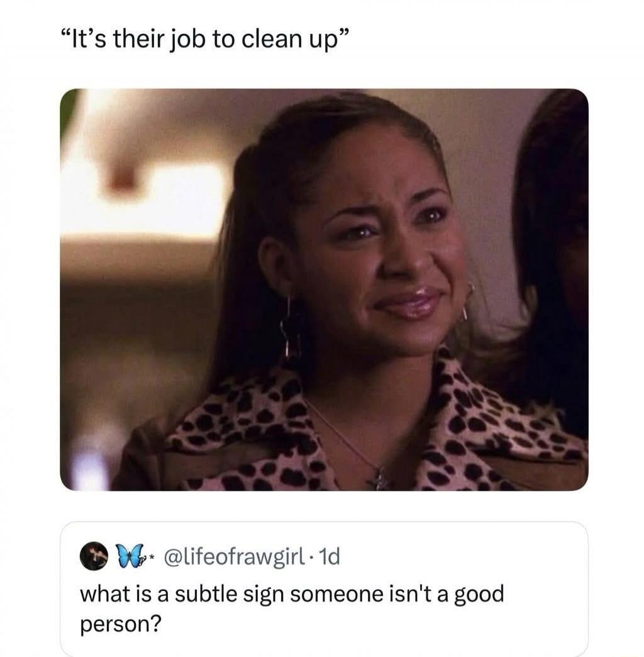Select the "It's their job to clean up" caption
The width and height of the screenshot is (644, 657).
(x=205, y=41)
